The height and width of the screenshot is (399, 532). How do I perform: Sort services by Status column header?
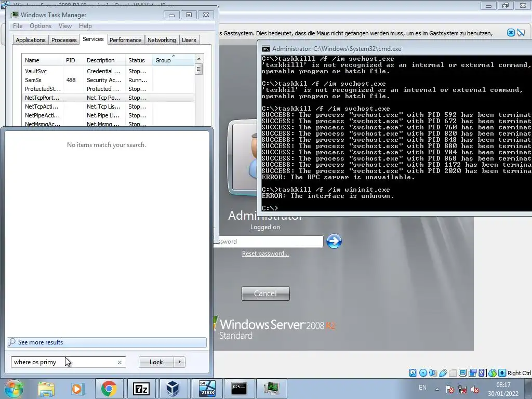pyautogui.click(x=139, y=60)
